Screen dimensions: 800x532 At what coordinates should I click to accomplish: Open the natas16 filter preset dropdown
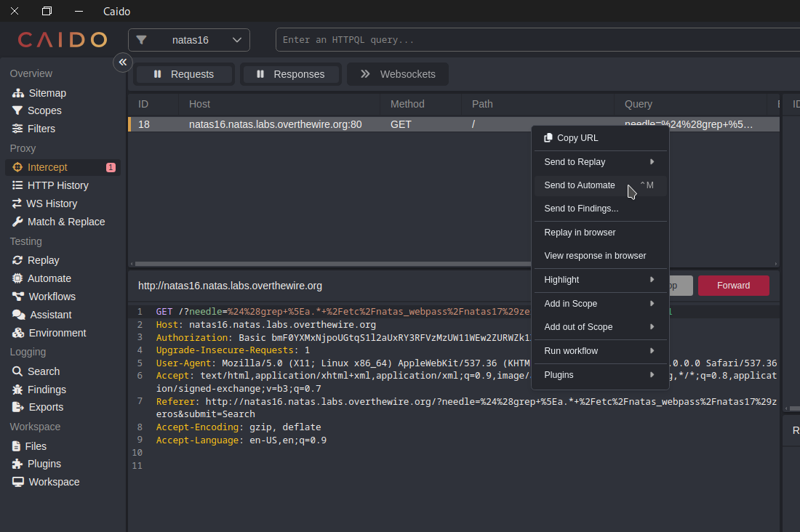click(x=189, y=40)
